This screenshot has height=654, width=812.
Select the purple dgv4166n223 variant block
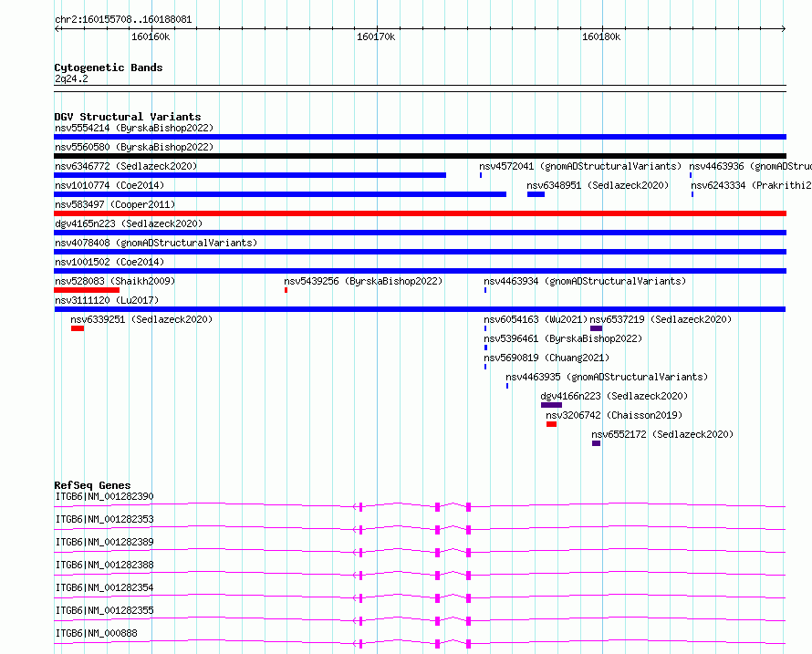tap(551, 405)
